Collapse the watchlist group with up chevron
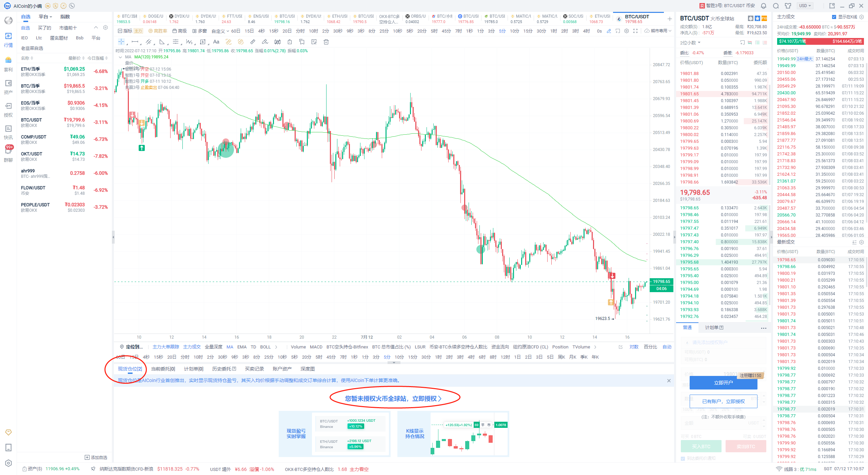 tap(96, 27)
